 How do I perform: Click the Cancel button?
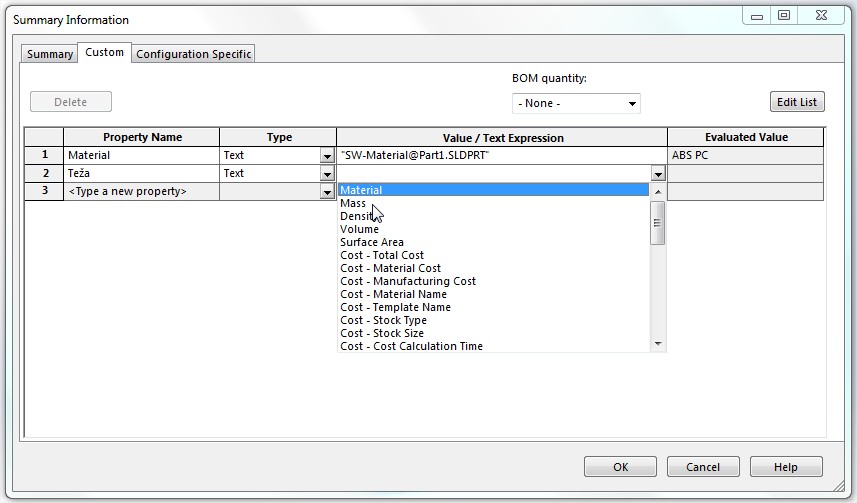pyautogui.click(x=702, y=467)
